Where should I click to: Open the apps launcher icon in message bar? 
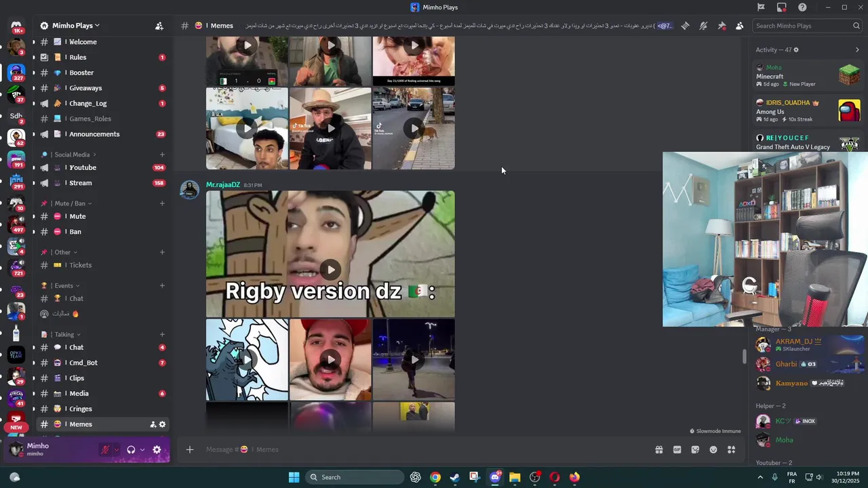(731, 449)
